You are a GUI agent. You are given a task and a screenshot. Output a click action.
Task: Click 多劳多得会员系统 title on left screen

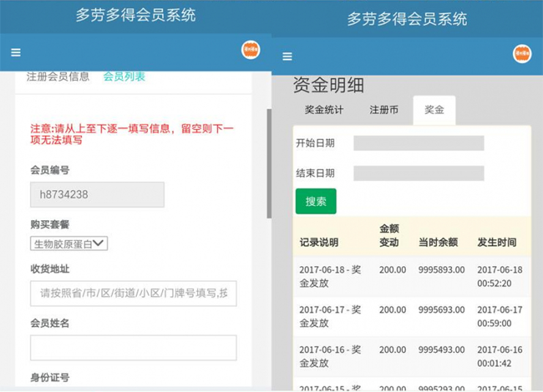[x=136, y=15]
